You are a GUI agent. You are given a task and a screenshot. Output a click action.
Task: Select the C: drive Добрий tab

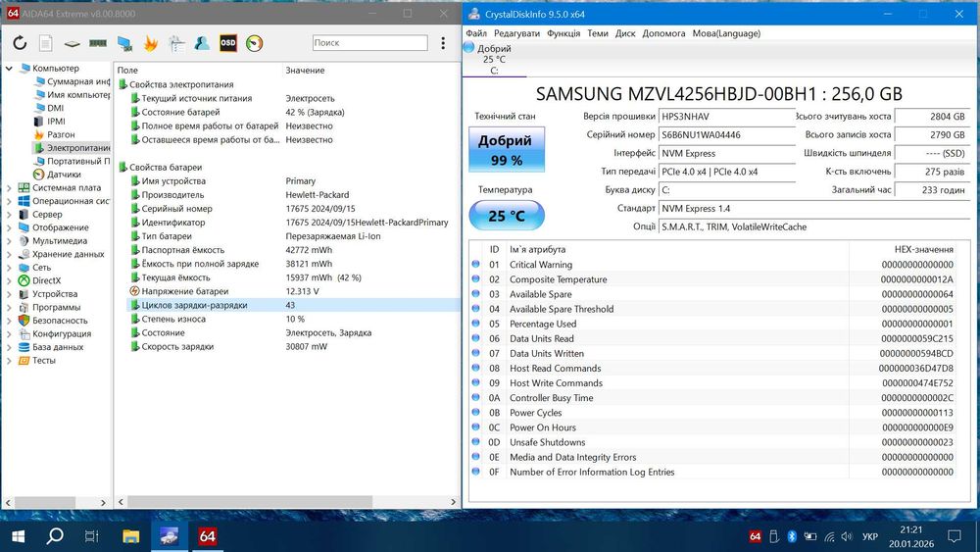[494, 60]
